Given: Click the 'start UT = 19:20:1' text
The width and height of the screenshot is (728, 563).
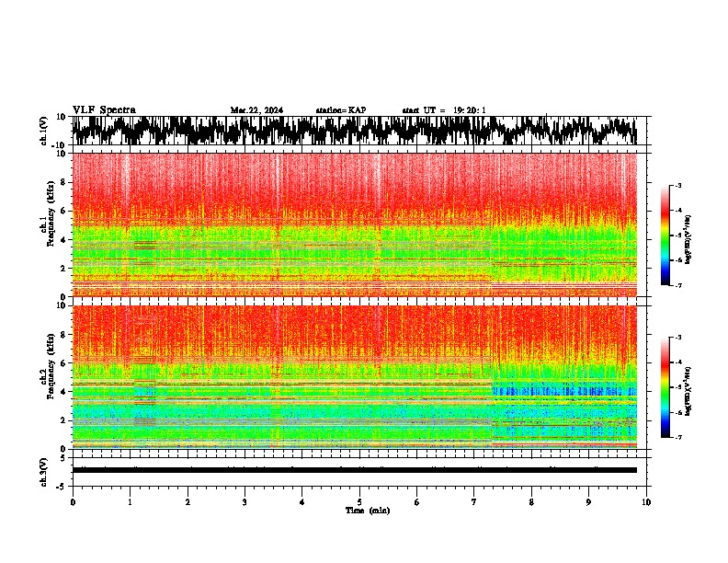Looking at the screenshot, I should tap(444, 110).
